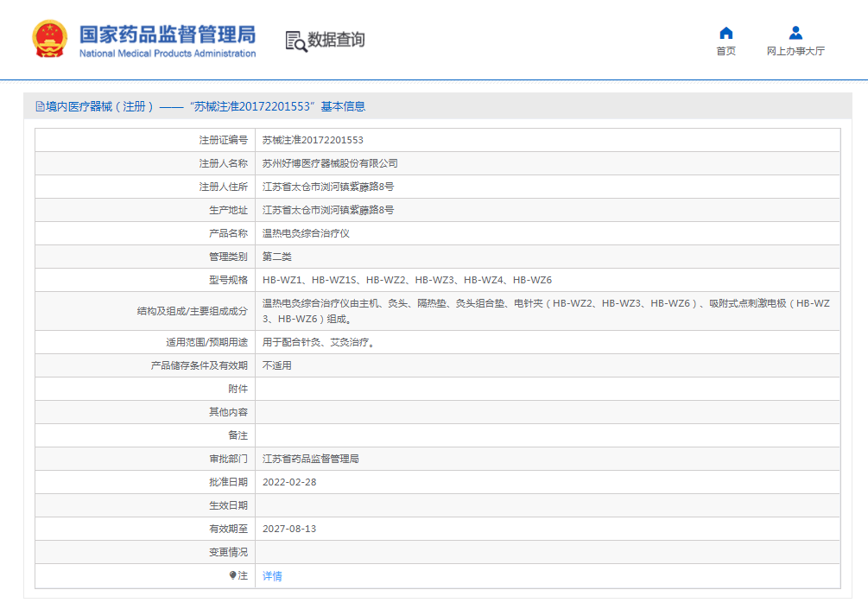Click expiry date 2027-08-13
The image size is (868, 609).
click(x=289, y=529)
